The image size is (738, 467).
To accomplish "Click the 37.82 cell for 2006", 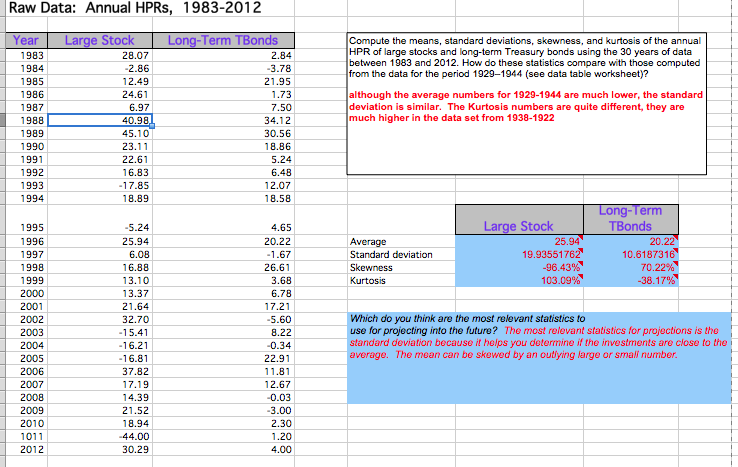I will (100, 372).
